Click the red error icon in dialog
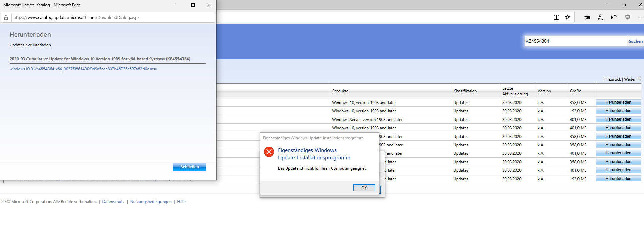The width and height of the screenshot is (644, 248). coord(269,152)
